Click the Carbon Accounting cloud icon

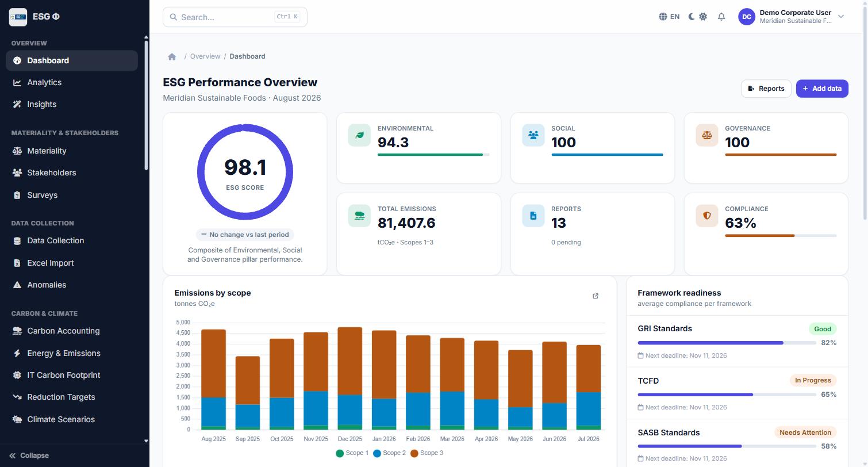17,331
